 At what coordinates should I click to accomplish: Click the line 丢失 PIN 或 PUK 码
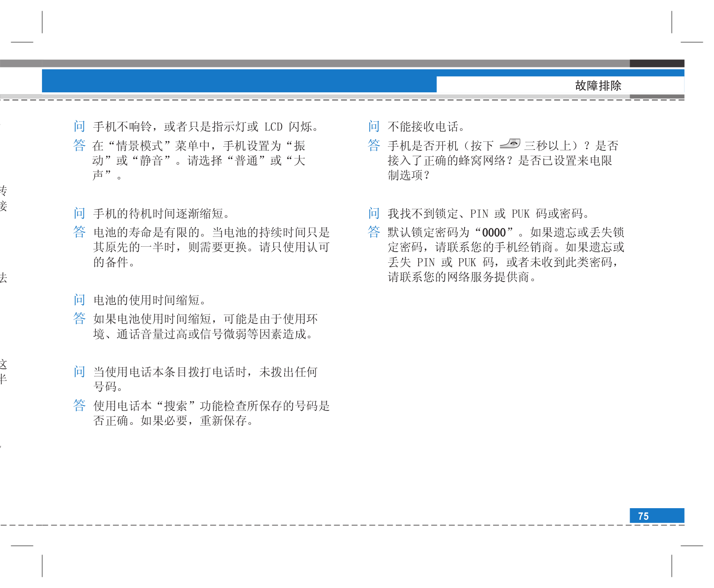[x=504, y=262]
